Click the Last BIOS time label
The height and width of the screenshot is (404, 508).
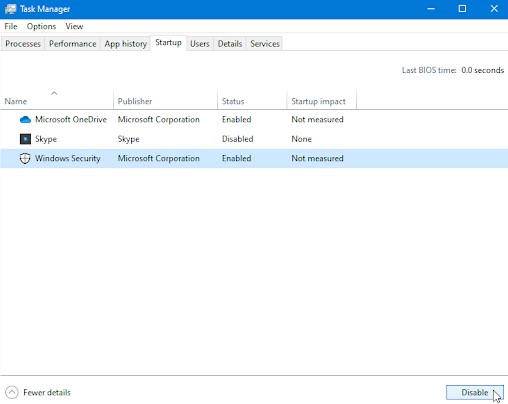(x=429, y=70)
